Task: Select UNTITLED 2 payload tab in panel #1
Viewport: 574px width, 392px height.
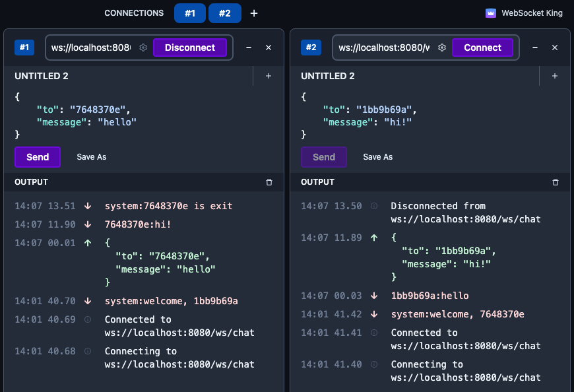Action: 42,76
